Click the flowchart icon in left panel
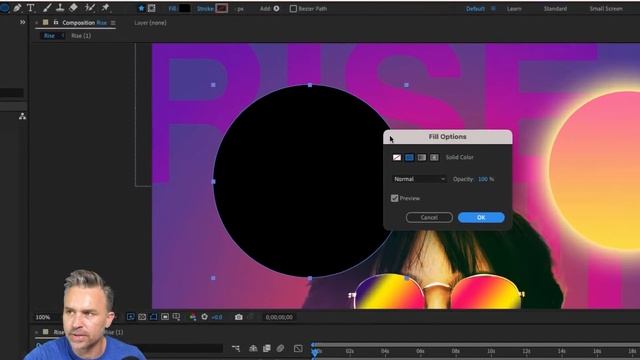This screenshot has height=360, width=640. (22, 116)
